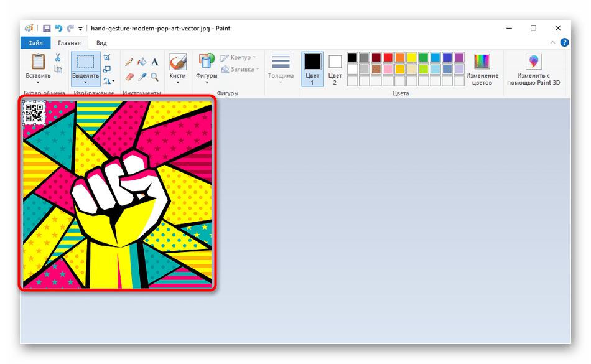Choose the Text tool

pyautogui.click(x=155, y=62)
